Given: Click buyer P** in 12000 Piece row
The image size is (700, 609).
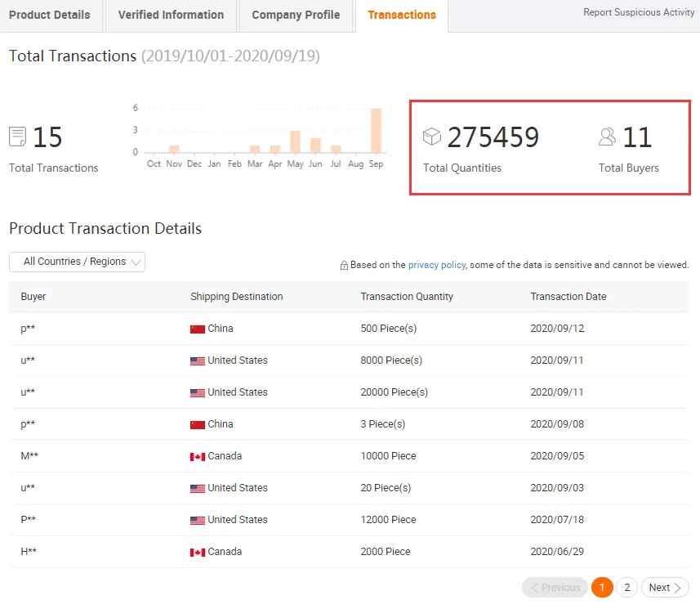Looking at the screenshot, I should pos(28,520).
